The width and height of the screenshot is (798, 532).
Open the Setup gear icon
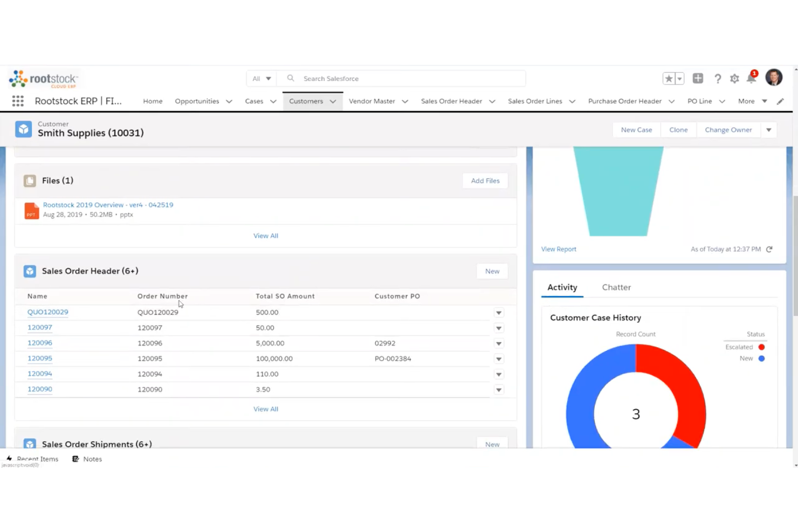click(734, 79)
